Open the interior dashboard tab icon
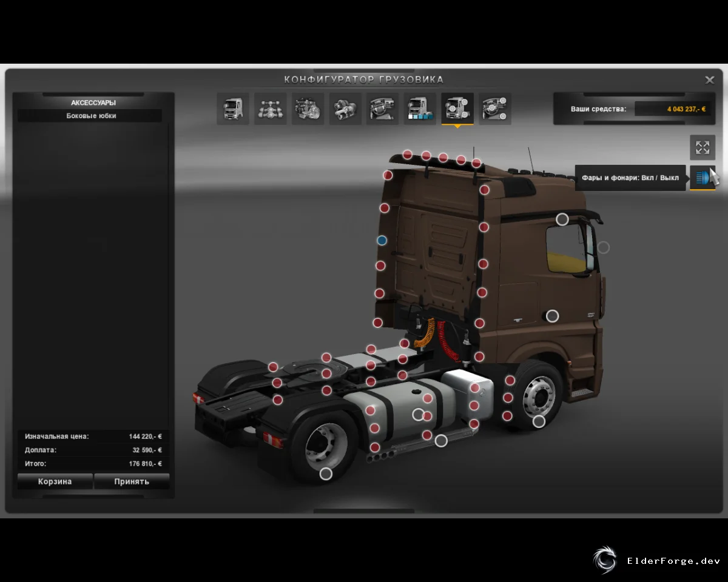 pyautogui.click(x=383, y=109)
